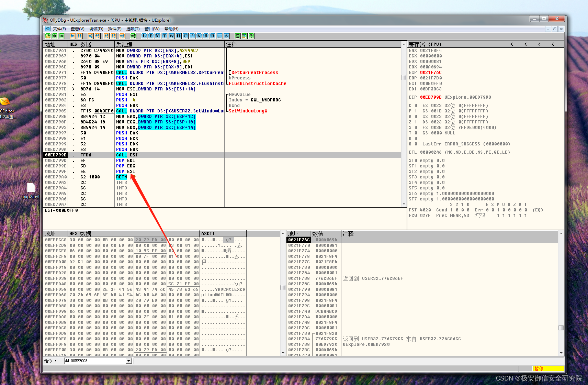Viewport: 588px width, 385px height.
Task: Click the green Go to address icon
Action: pos(133,36)
